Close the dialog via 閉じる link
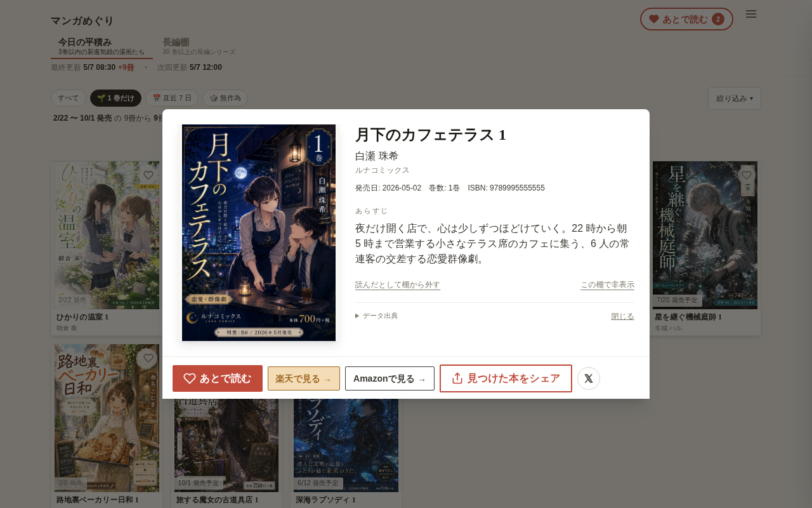The height and width of the screenshot is (508, 812). click(622, 316)
